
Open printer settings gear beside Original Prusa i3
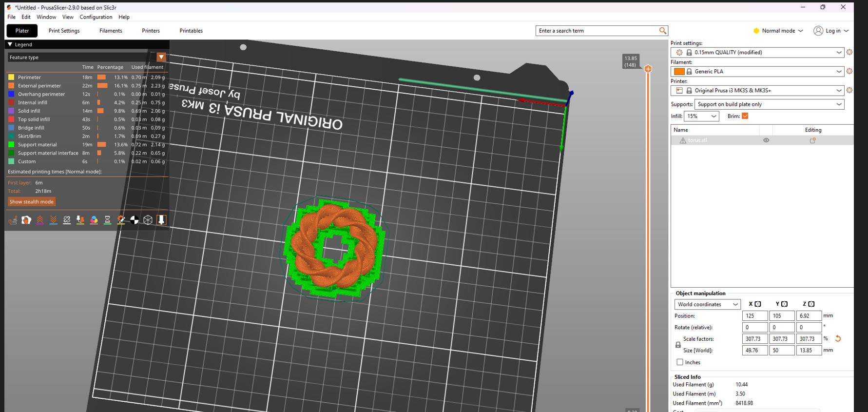(x=849, y=90)
